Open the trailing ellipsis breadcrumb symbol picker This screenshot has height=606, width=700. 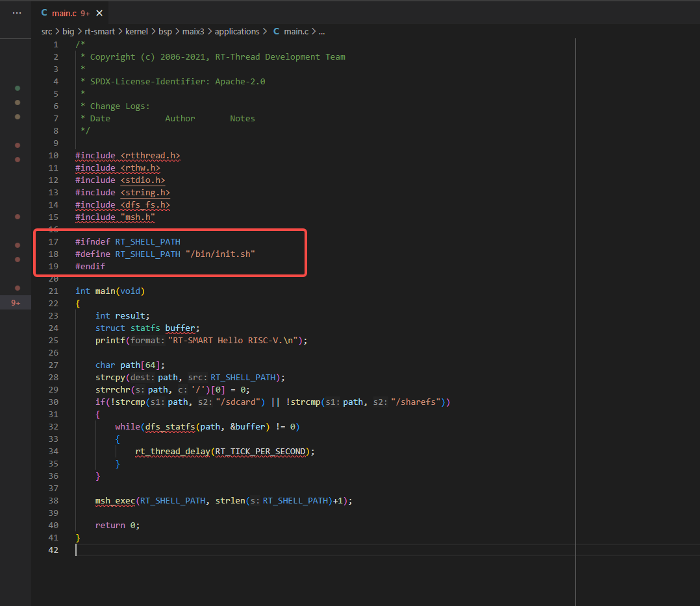click(x=322, y=32)
